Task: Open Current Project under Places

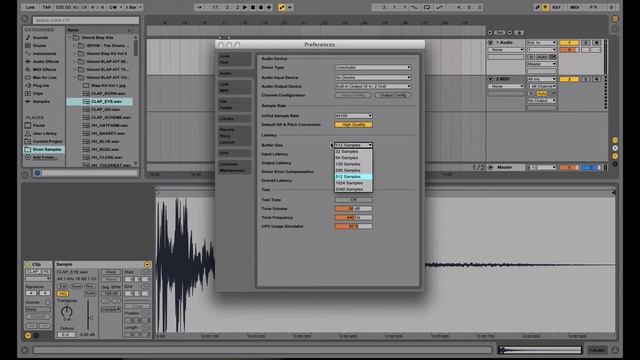Action: pyautogui.click(x=47, y=141)
